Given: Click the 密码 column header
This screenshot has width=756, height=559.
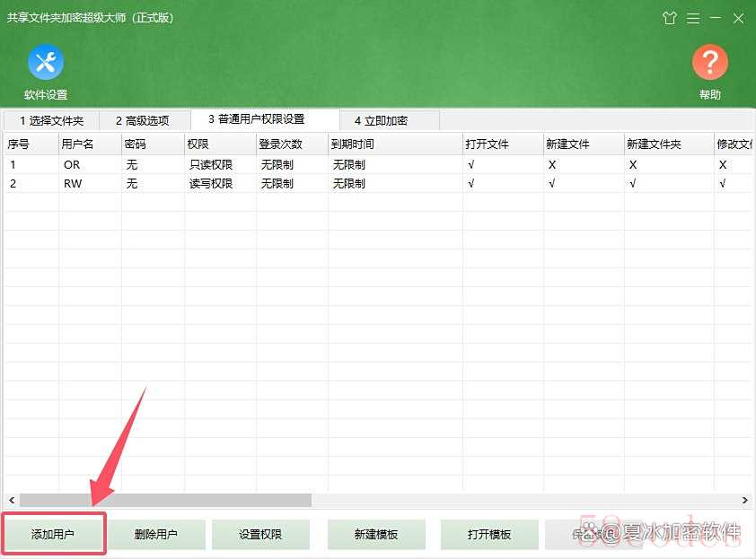Looking at the screenshot, I should click(153, 144).
